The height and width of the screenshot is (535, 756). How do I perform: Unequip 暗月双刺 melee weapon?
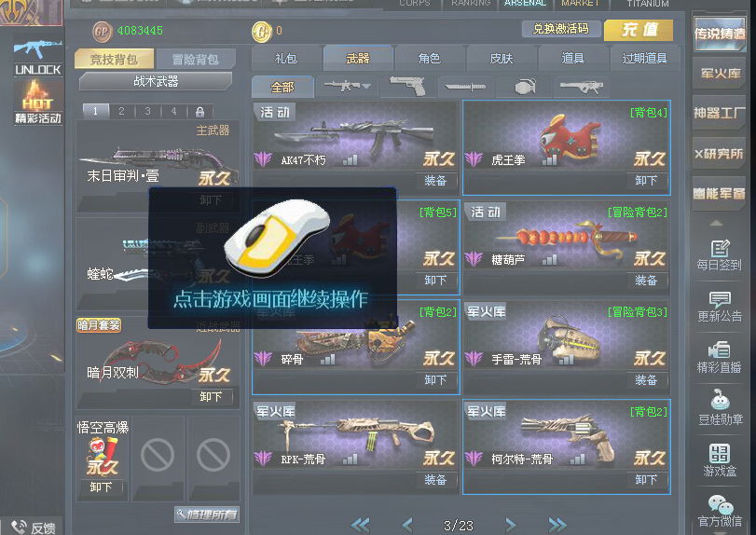tap(211, 397)
